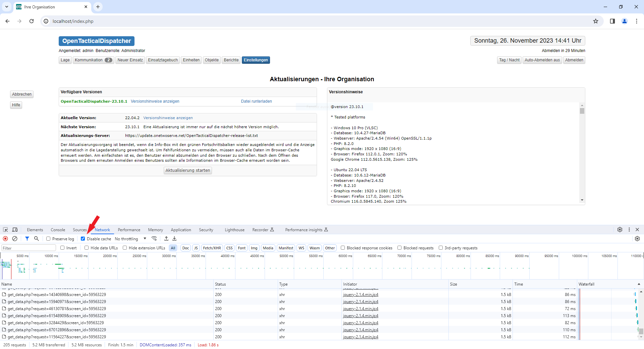Screen dimensions: 644x349
Task: Toggle the device toolbar icon in DevTools
Action: pos(15,230)
